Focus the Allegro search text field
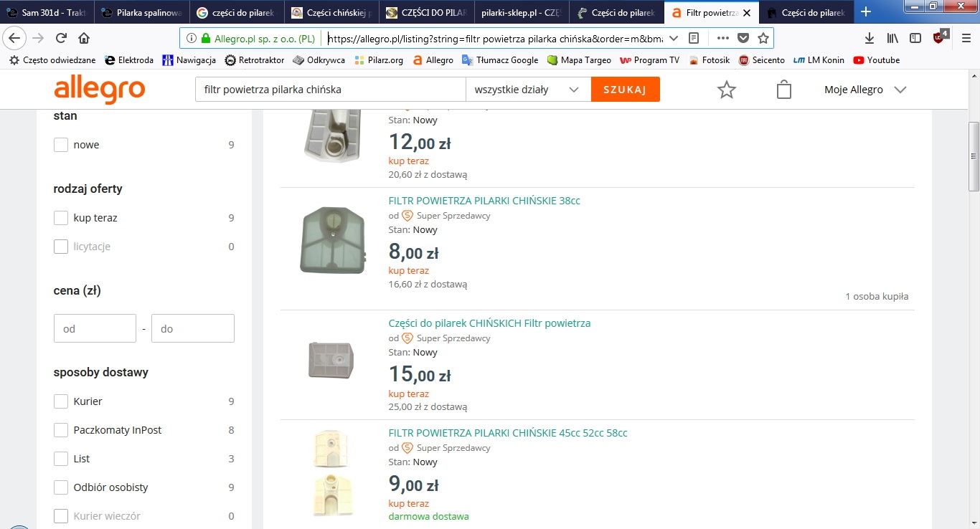 [330, 90]
